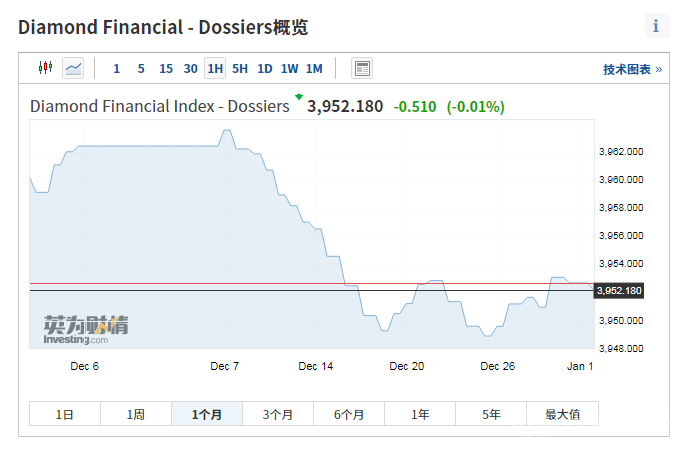The height and width of the screenshot is (455, 685).
Task: Click the info icon at top right
Action: 656,27
